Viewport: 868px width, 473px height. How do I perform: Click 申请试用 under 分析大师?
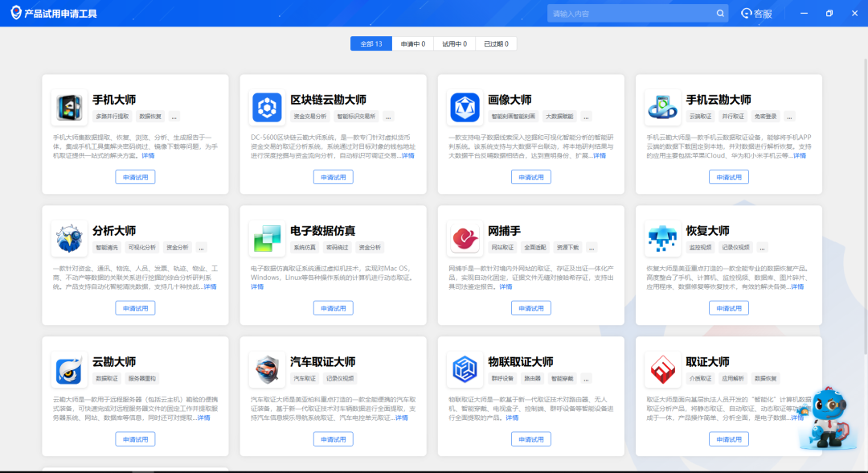[135, 309]
